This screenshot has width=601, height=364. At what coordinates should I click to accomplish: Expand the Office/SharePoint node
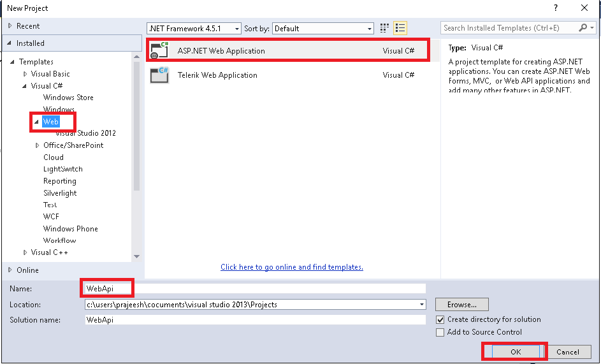click(37, 145)
